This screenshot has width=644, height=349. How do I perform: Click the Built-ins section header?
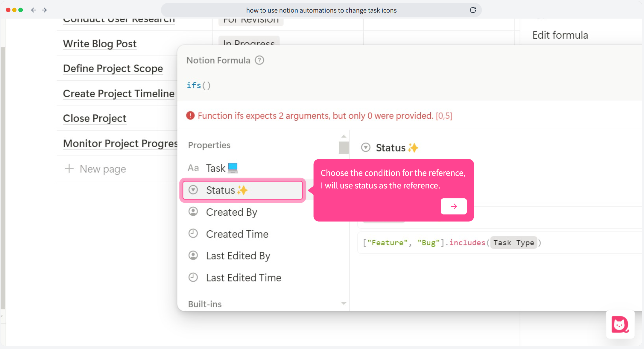205,304
